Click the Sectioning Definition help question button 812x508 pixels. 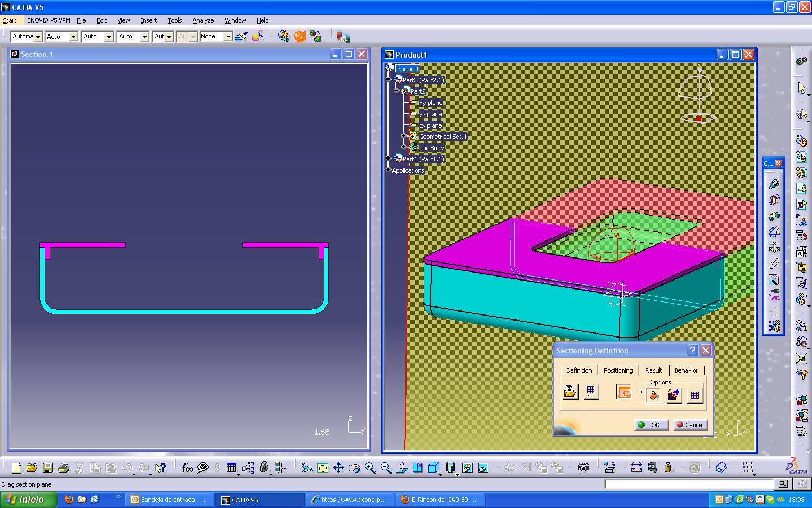tap(692, 351)
